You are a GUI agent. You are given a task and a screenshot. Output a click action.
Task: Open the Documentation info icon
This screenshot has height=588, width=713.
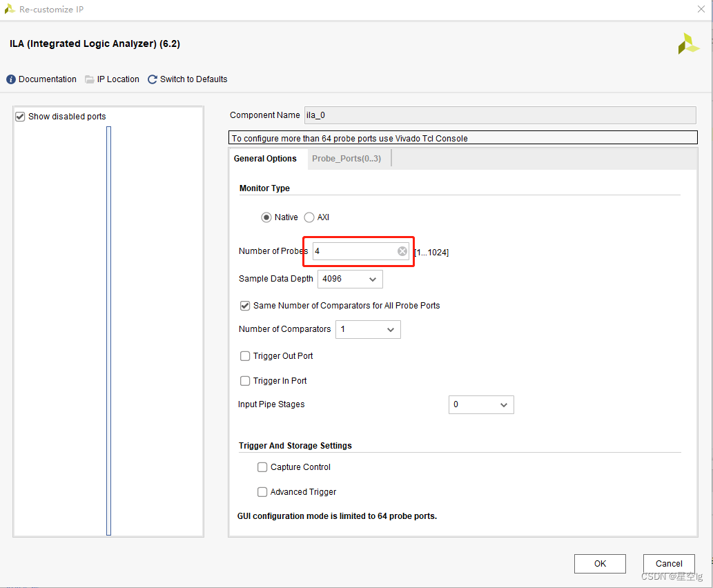[11, 79]
